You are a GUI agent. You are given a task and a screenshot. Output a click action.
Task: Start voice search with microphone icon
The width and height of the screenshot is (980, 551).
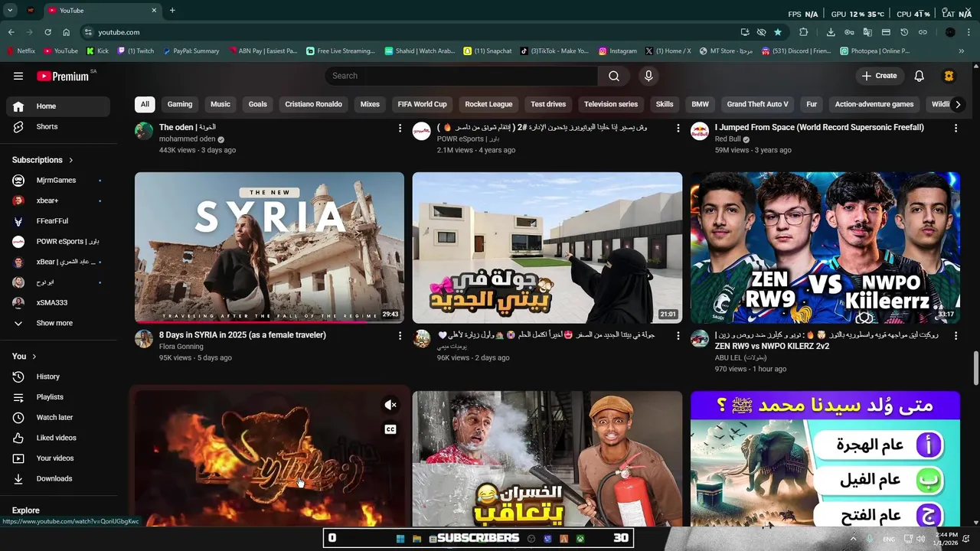click(x=648, y=76)
